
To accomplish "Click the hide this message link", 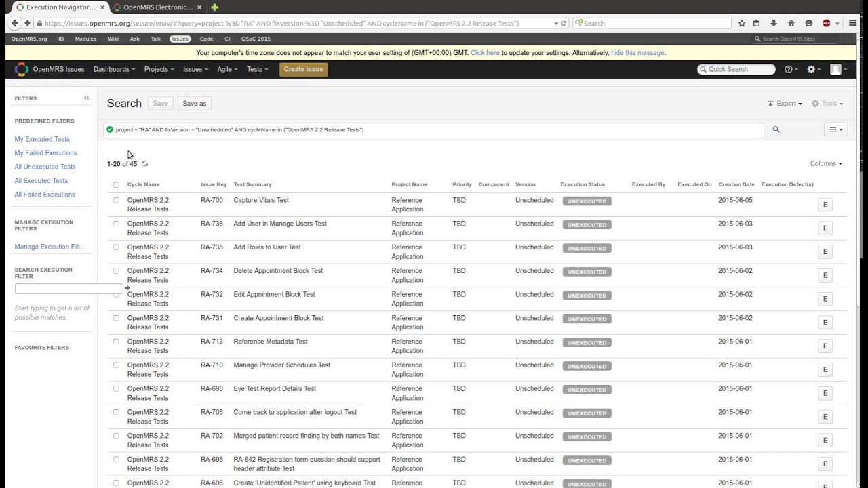I will 637,53.
